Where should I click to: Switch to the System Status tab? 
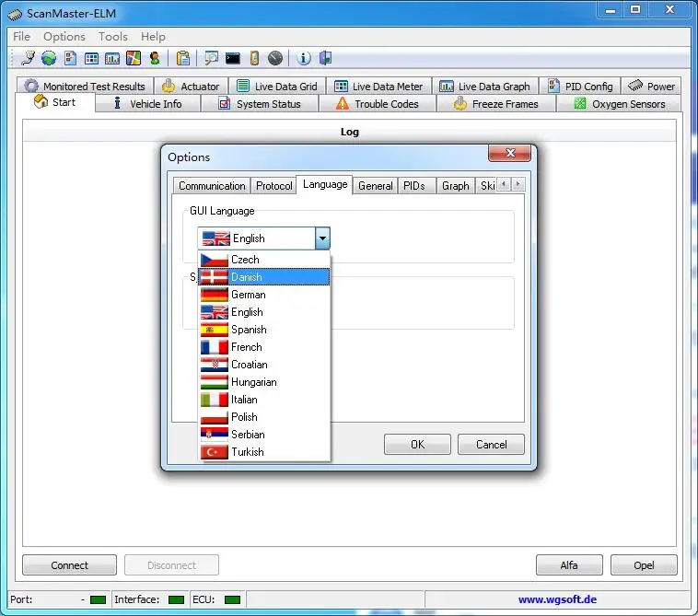point(260,104)
